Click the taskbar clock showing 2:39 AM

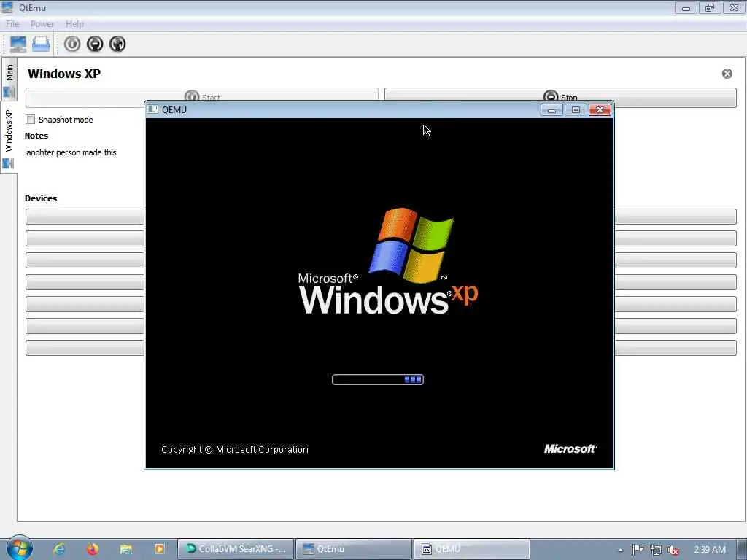coord(710,550)
